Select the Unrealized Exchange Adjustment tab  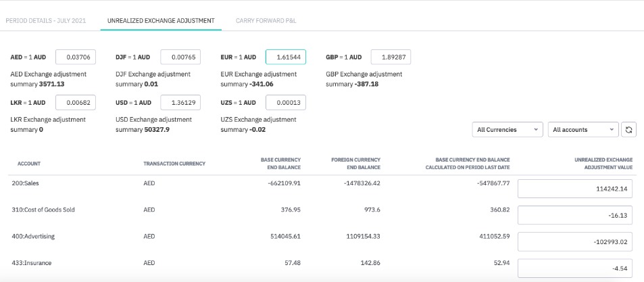point(161,21)
